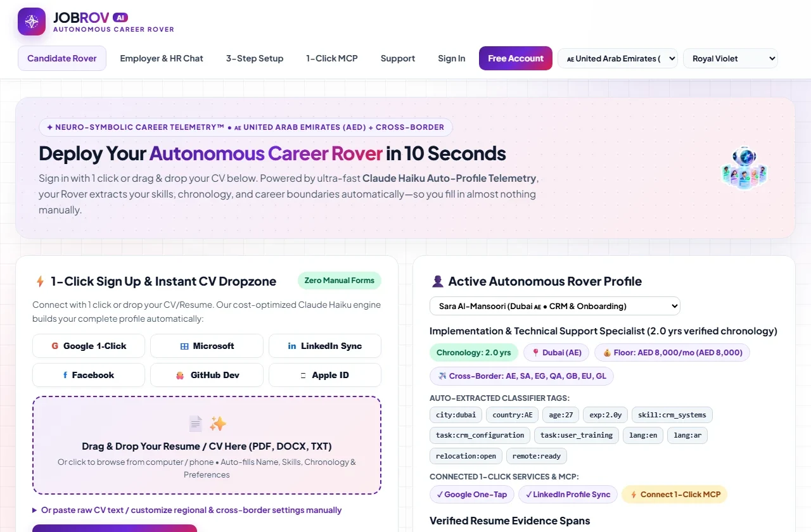The width and height of the screenshot is (811, 532).
Task: Sign up with Apple ID
Action: (x=325, y=375)
